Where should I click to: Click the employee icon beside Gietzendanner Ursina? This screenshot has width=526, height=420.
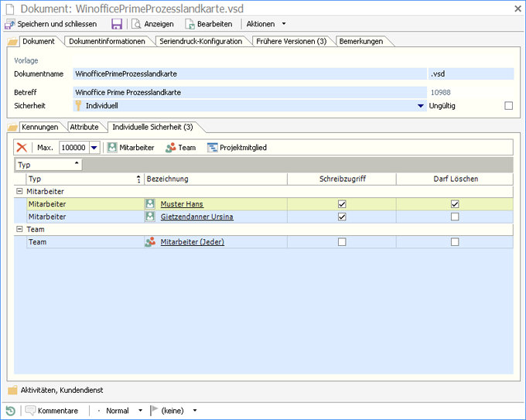coord(150,217)
